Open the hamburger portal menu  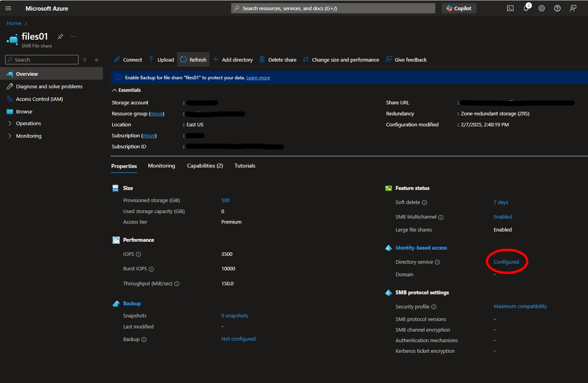pos(8,8)
